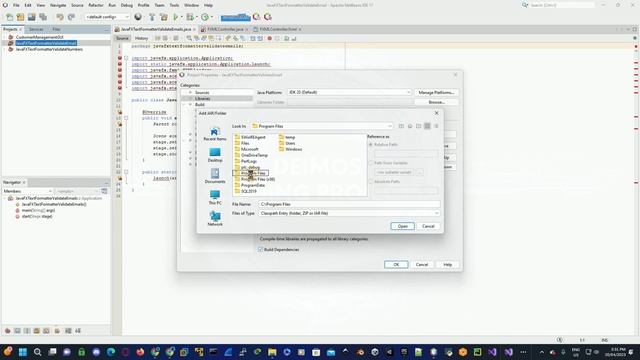Switch to the History editor view tab

tap(141, 38)
